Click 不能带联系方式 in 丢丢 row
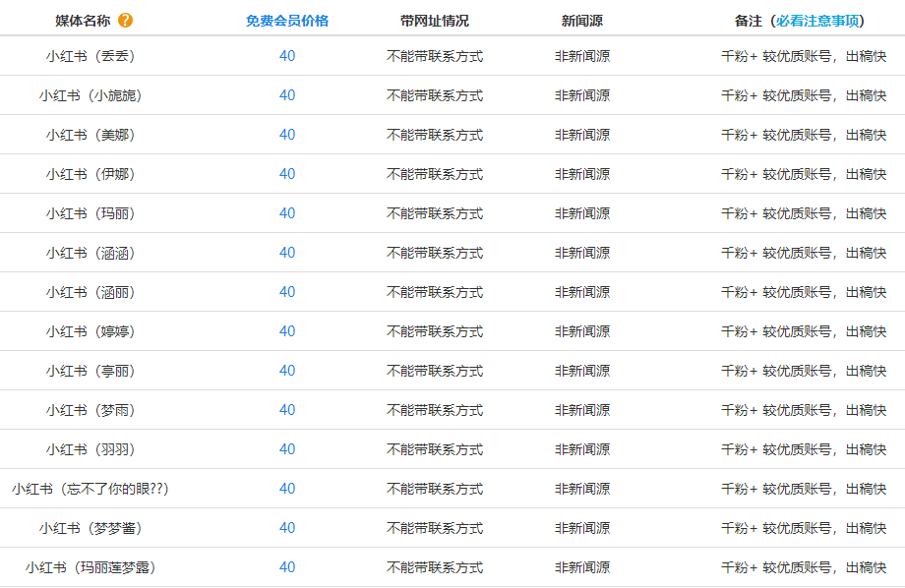The height and width of the screenshot is (588, 905). point(435,56)
